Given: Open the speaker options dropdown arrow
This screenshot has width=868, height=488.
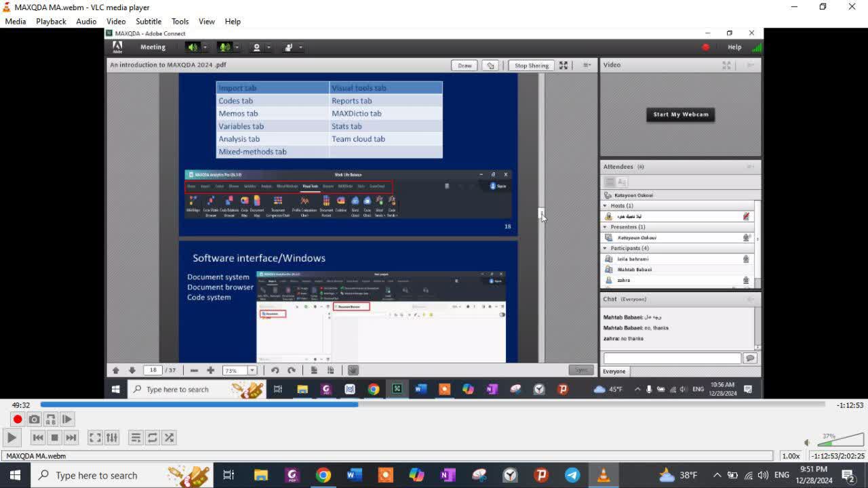Looking at the screenshot, I should tap(205, 47).
